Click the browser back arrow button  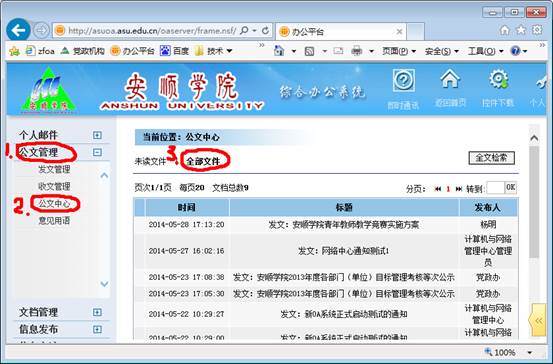tap(18, 30)
